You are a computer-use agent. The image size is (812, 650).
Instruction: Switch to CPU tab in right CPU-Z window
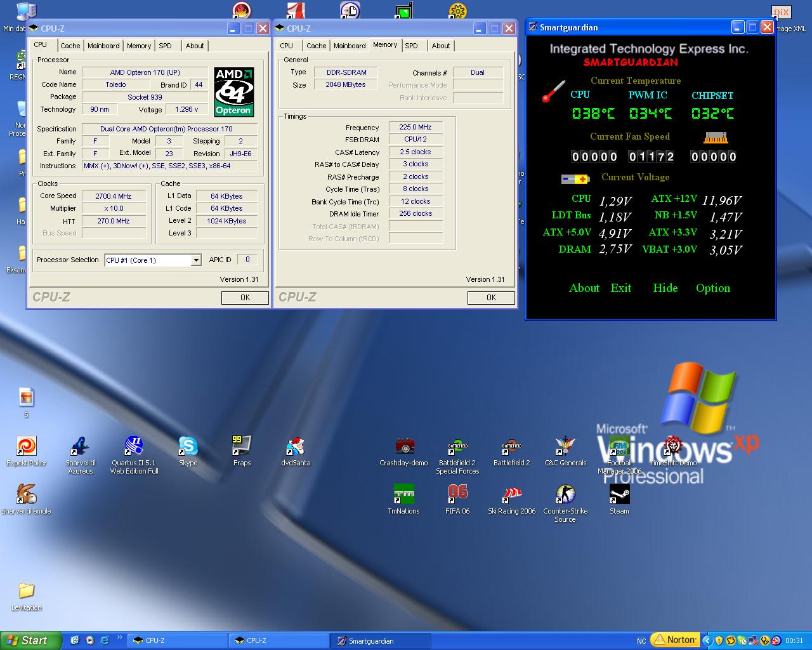coord(286,46)
